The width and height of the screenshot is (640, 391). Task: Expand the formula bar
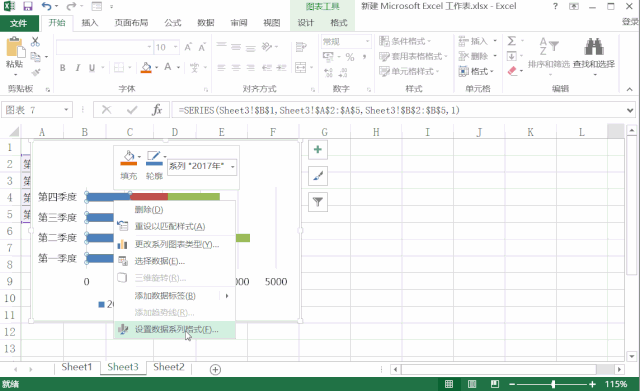tap(630, 110)
